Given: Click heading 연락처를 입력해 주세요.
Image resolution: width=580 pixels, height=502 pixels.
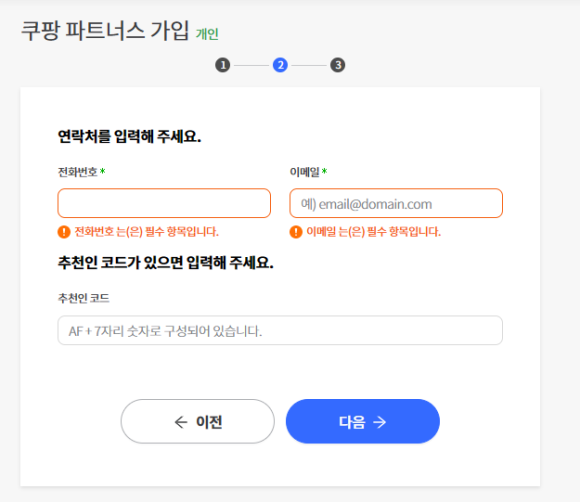Looking at the screenshot, I should click(129, 137).
